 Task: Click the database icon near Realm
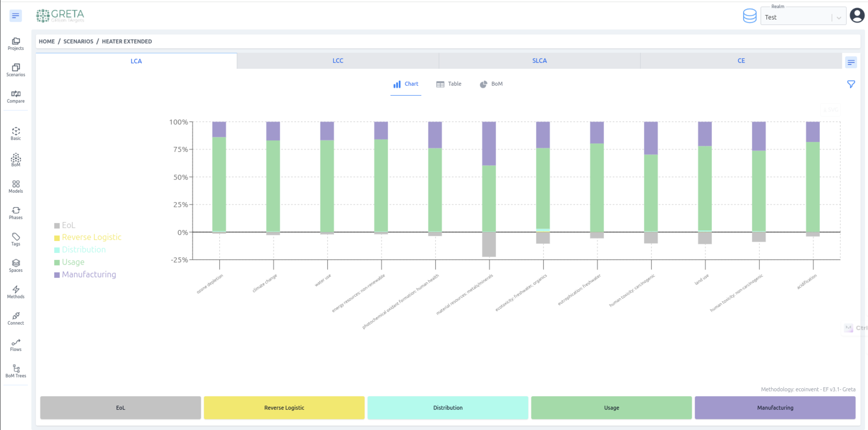(x=749, y=16)
